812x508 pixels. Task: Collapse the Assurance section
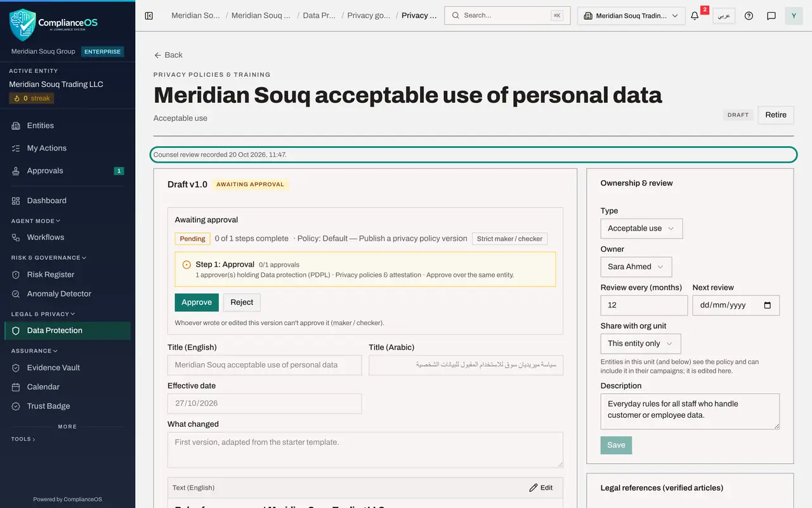(x=34, y=351)
